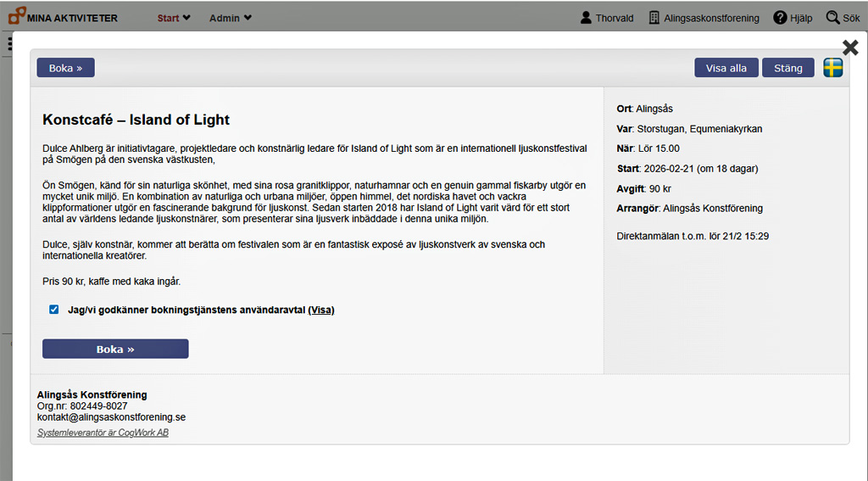This screenshot has height=481, width=868.
Task: Click the Sök menu text
Action: tap(851, 18)
